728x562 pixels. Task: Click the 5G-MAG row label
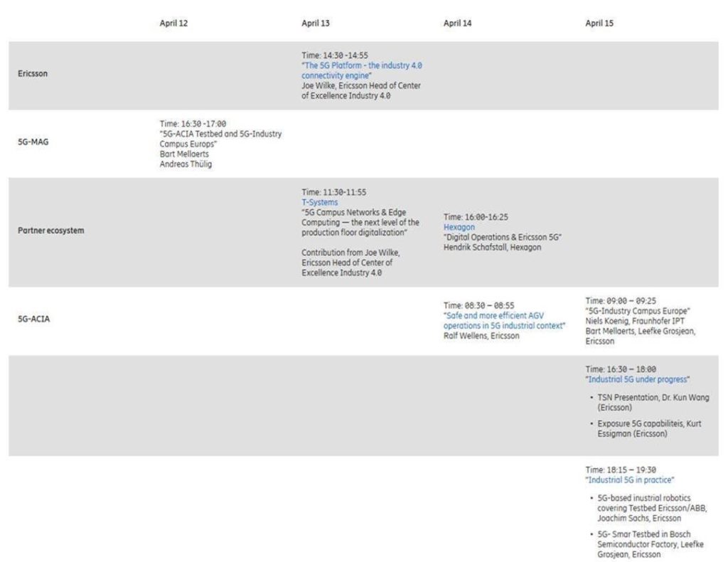pyautogui.click(x=33, y=142)
